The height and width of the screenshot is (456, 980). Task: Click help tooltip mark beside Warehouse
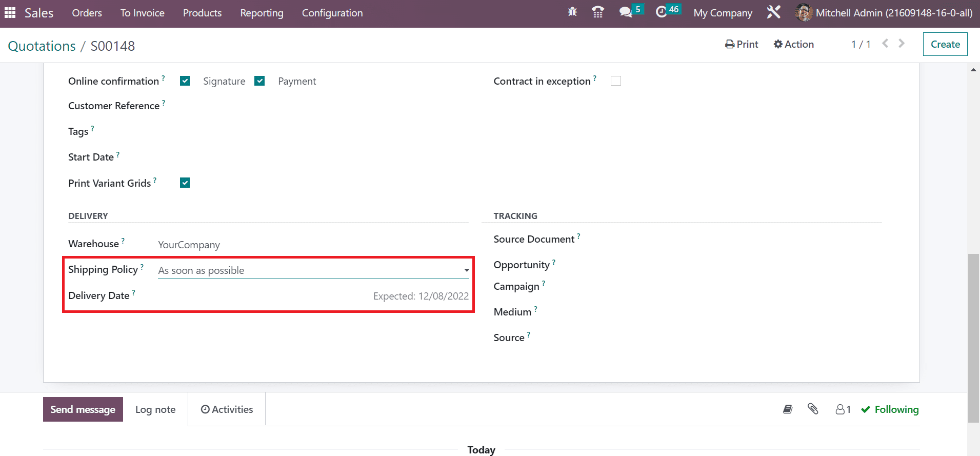point(123,241)
